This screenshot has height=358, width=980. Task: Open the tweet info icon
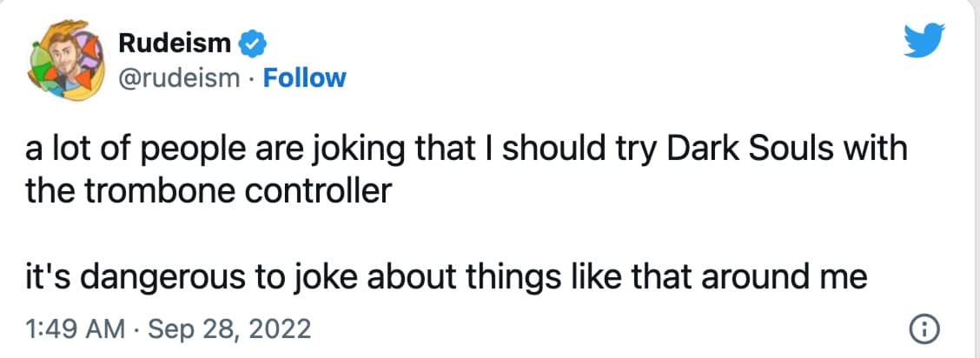coord(920,329)
